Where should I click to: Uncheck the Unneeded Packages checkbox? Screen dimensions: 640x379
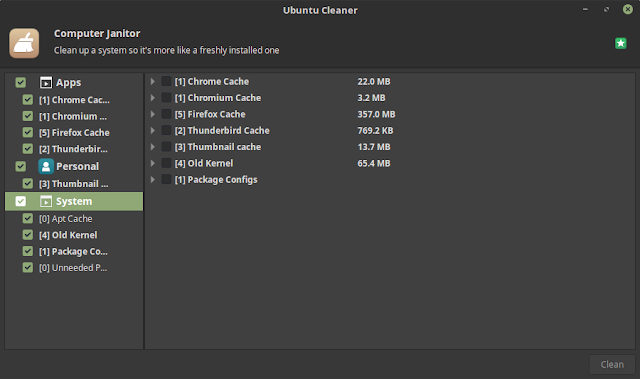[x=28, y=268]
